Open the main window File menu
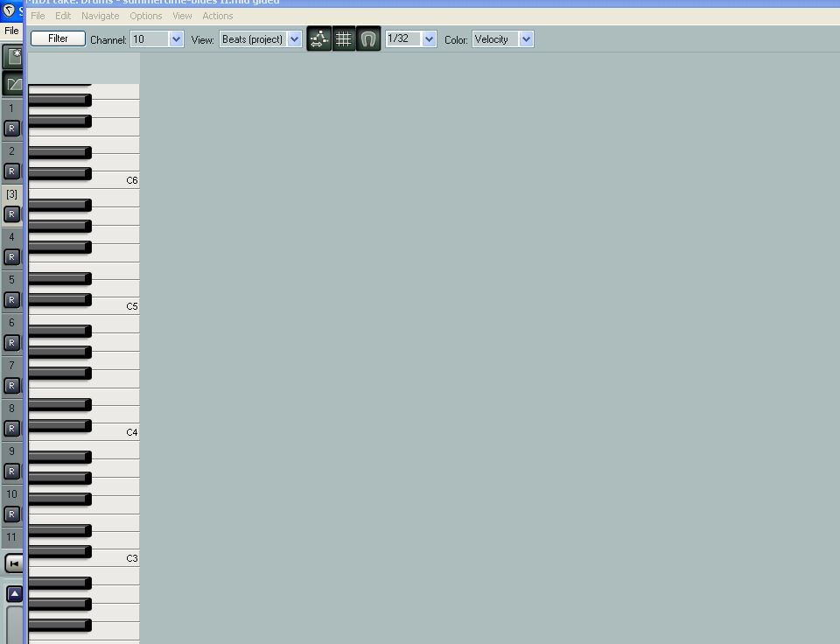840x644 pixels. (11, 31)
